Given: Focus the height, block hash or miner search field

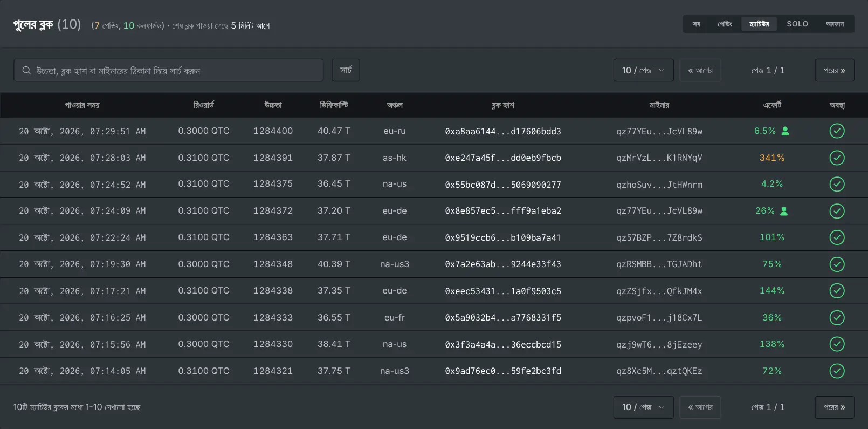Looking at the screenshot, I should point(168,70).
